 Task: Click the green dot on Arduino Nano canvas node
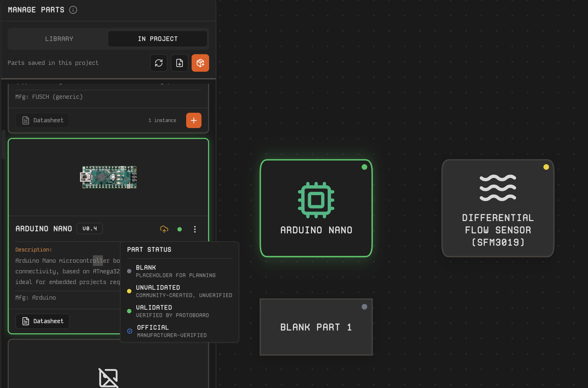364,167
